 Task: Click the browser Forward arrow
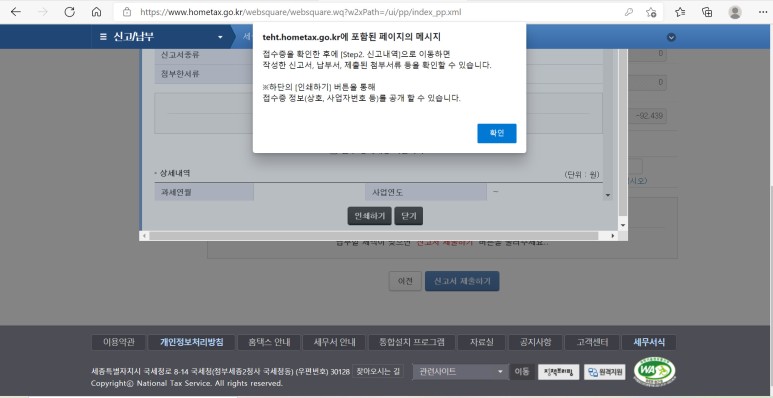click(43, 12)
